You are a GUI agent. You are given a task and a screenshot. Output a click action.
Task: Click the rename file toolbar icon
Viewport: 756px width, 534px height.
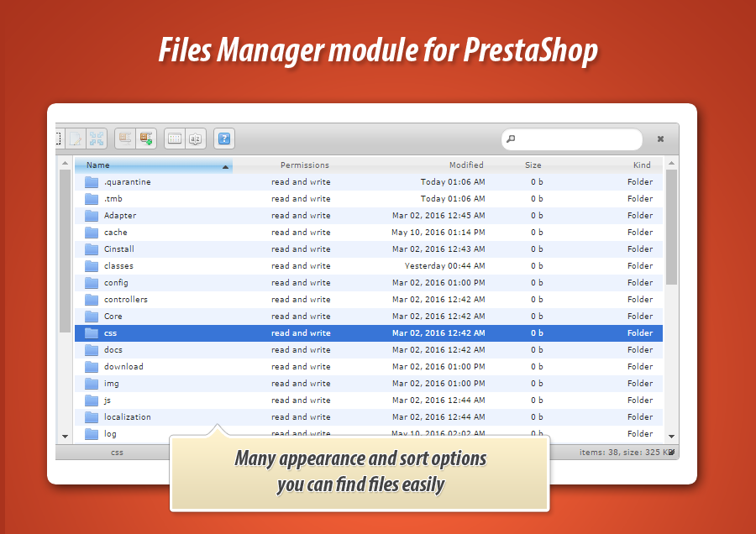pyautogui.click(x=75, y=139)
